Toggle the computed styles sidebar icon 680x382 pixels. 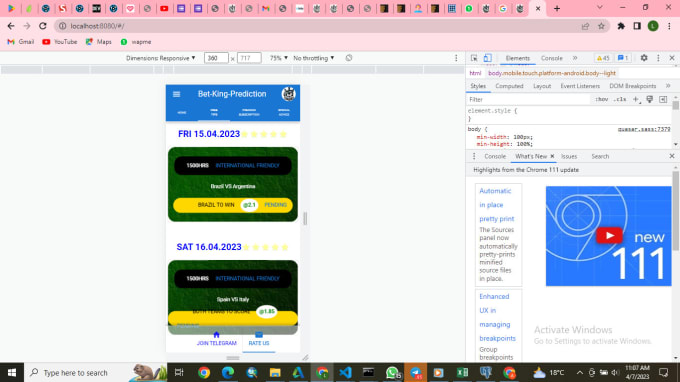click(663, 100)
